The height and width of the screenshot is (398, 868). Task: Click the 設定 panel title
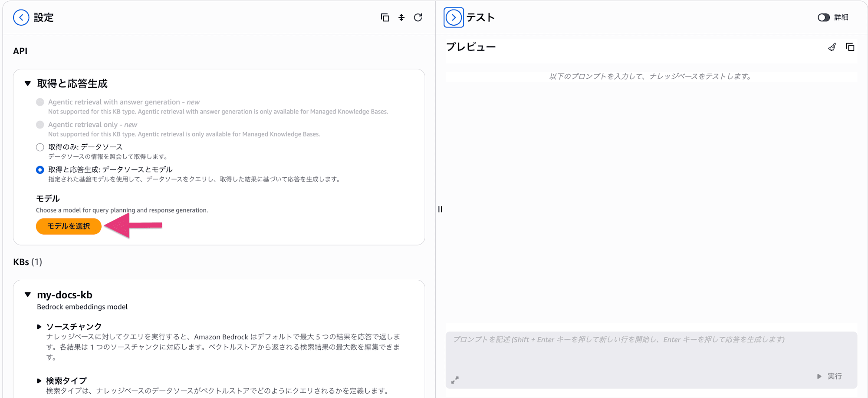[x=43, y=17]
